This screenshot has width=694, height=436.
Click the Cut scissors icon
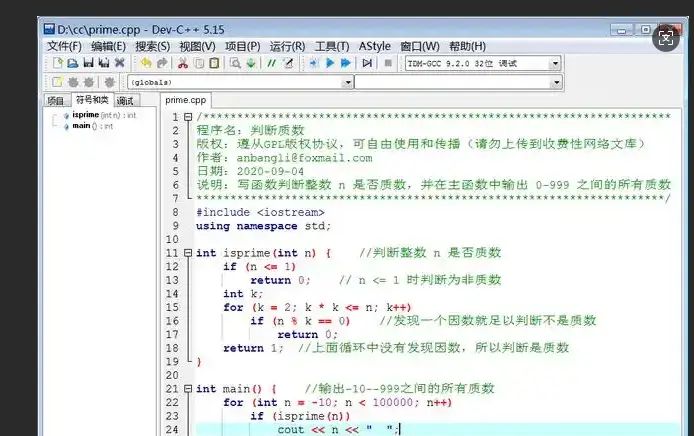click(182, 63)
